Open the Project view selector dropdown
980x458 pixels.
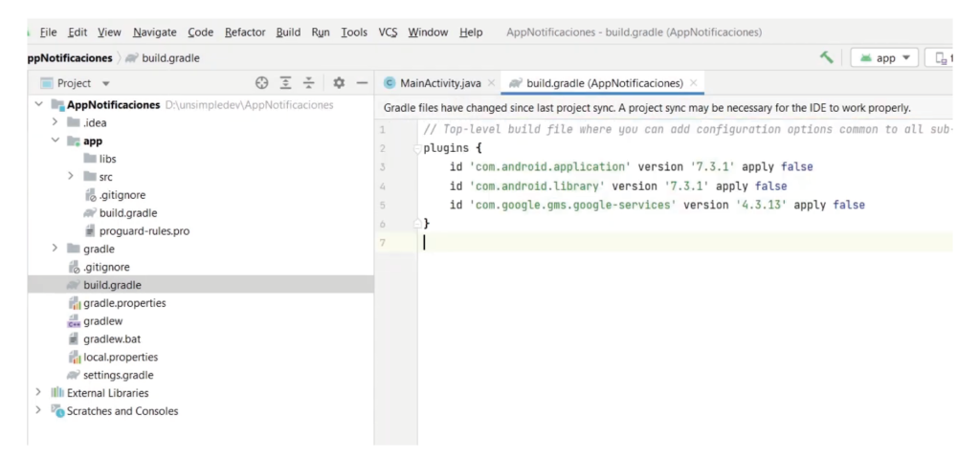click(x=105, y=83)
